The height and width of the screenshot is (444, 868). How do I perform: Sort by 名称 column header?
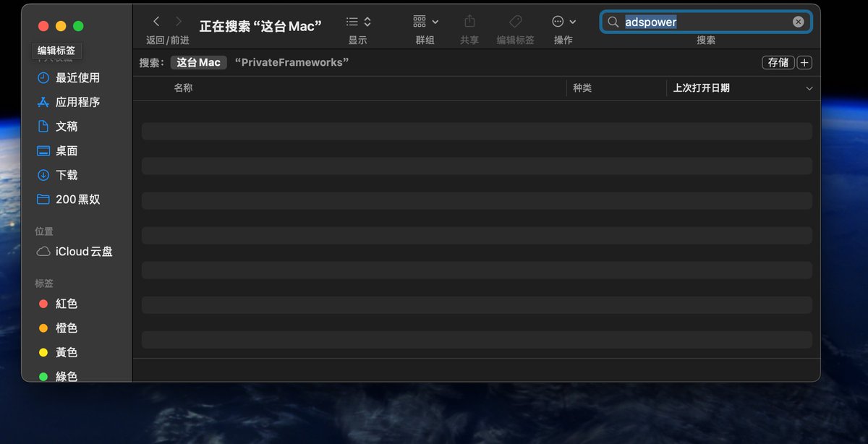(x=183, y=87)
